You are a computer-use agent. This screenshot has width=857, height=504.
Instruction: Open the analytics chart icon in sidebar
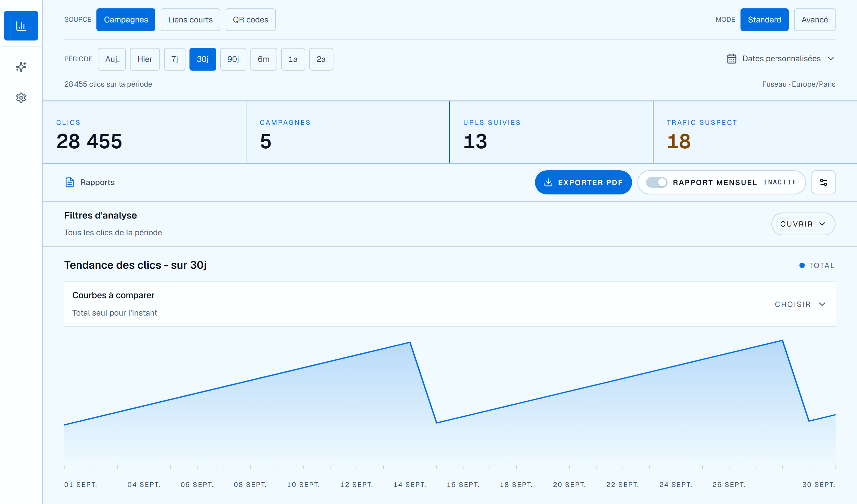[21, 26]
